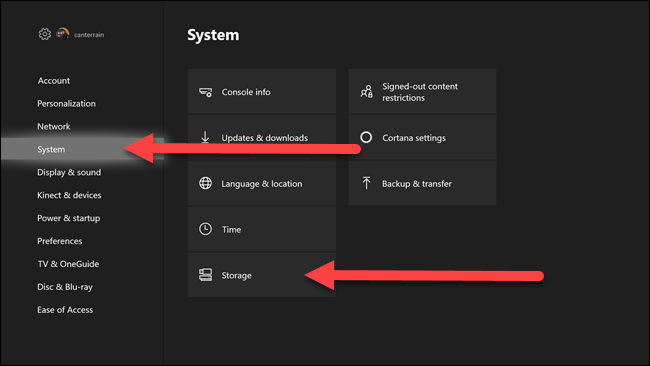Go to Network settings
The height and width of the screenshot is (366, 650).
(x=54, y=126)
